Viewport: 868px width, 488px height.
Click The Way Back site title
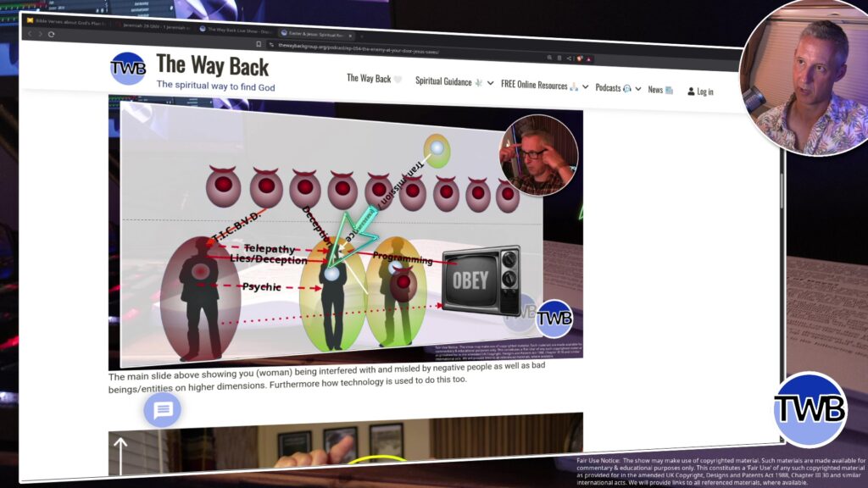tap(213, 66)
